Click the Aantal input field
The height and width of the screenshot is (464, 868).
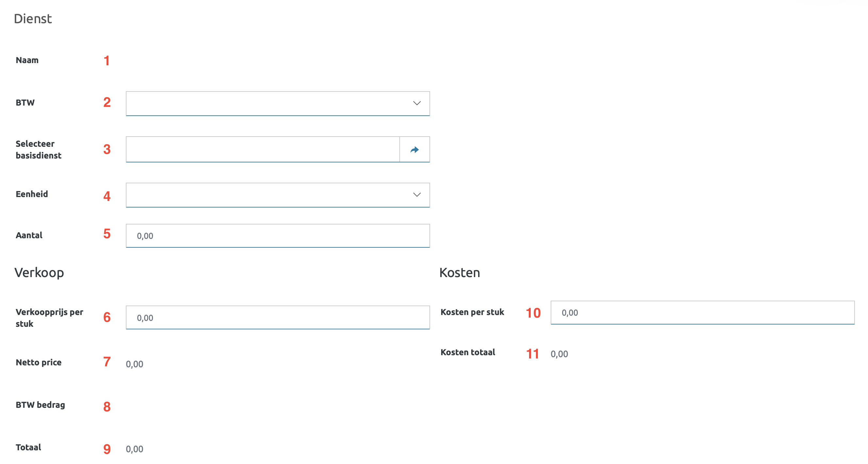pyautogui.click(x=277, y=236)
